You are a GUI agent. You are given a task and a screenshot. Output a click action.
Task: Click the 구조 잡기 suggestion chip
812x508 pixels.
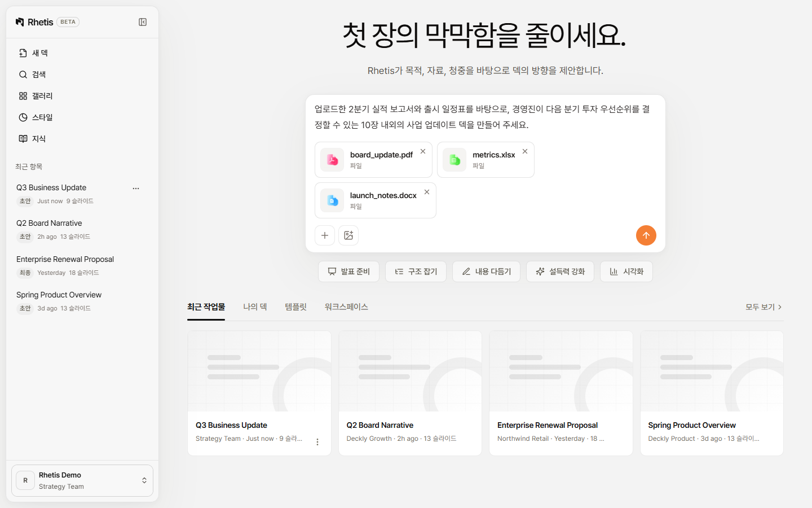pyautogui.click(x=416, y=271)
